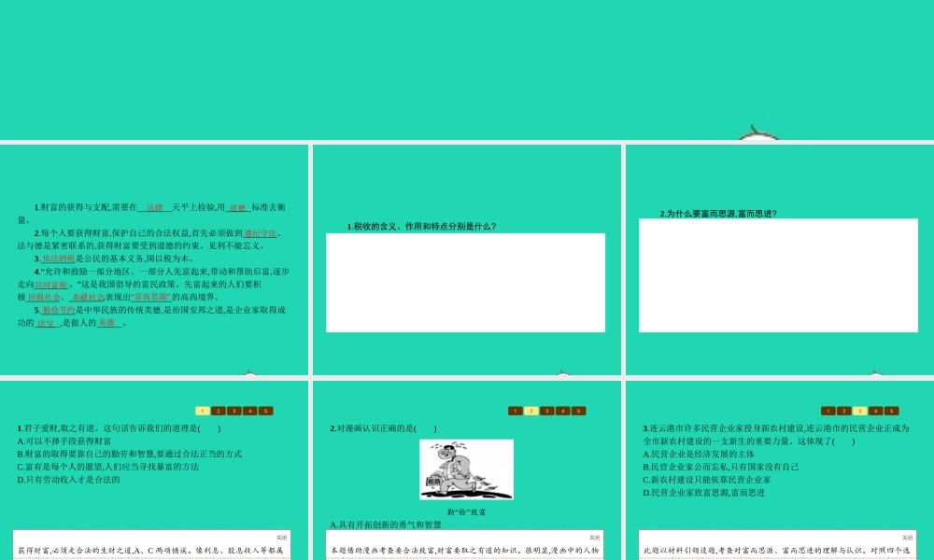The image size is (934, 560).
Task: Select question button 1 on the 君子爱财 slide
Action: 203,411
